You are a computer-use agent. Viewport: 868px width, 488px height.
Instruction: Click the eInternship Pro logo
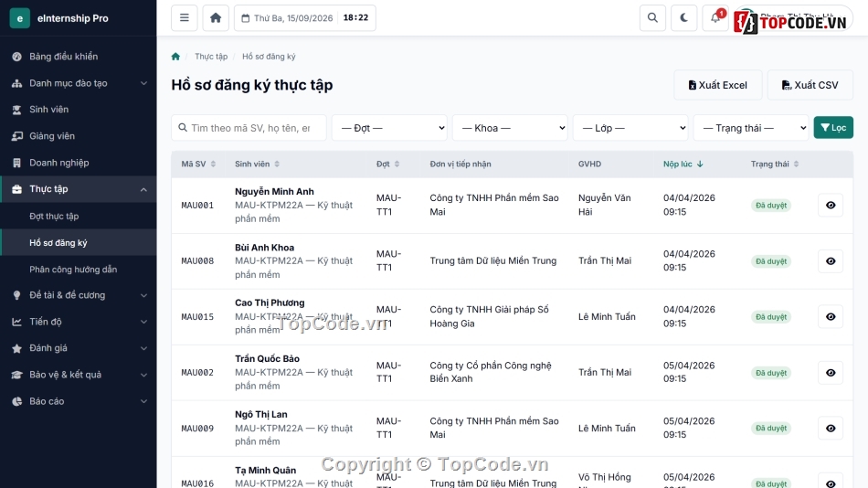pos(59,18)
